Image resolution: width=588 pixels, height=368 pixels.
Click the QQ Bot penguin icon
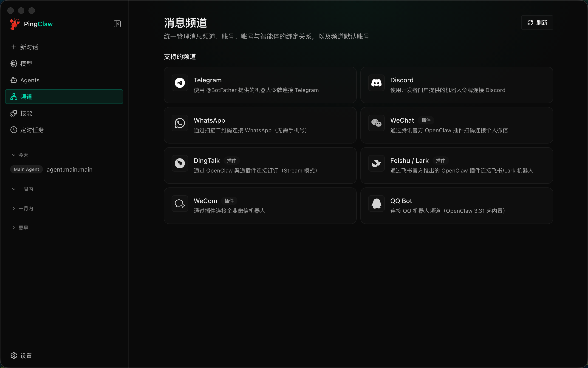[376, 204]
